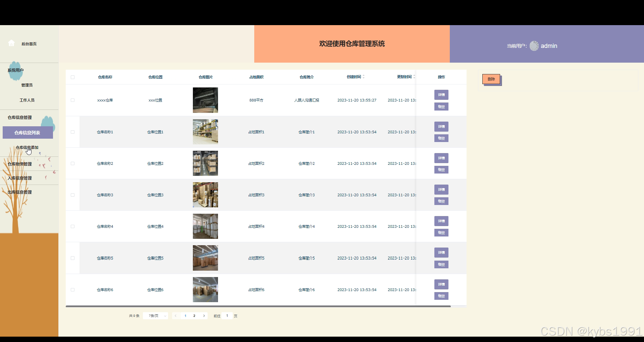Check the row checkbox for 仓库名称5

tap(72, 258)
